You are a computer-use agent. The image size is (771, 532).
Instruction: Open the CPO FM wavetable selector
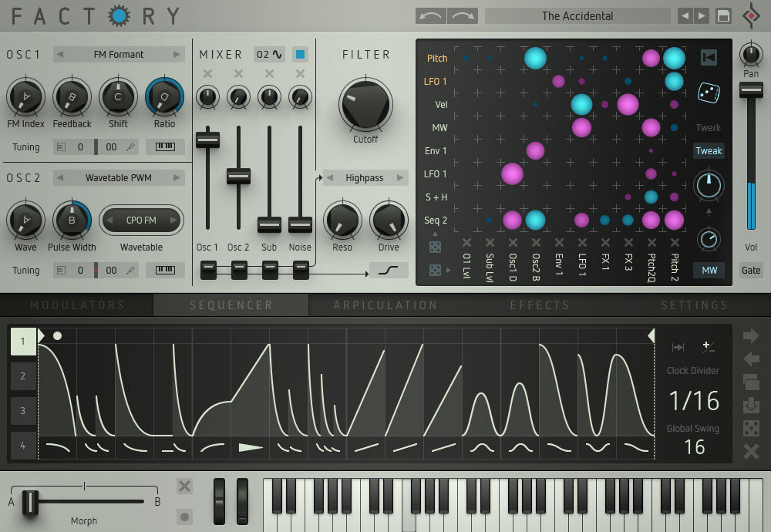point(141,220)
